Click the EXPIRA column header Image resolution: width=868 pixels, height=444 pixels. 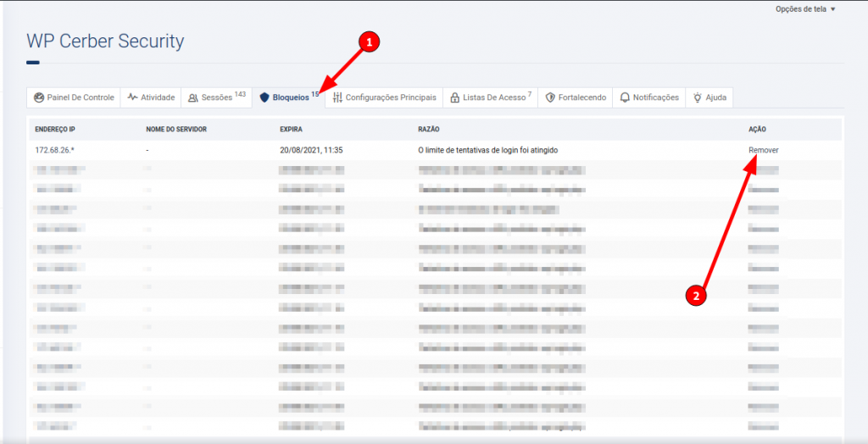click(292, 129)
